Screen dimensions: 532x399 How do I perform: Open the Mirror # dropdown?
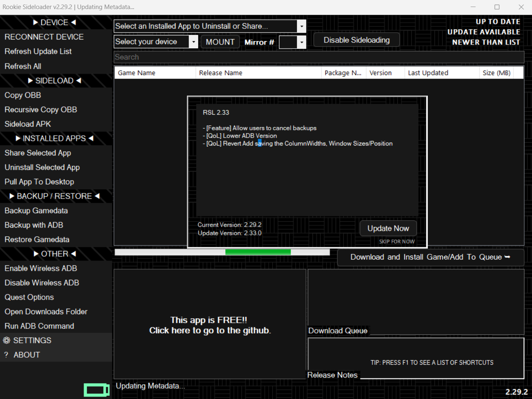tap(301, 42)
